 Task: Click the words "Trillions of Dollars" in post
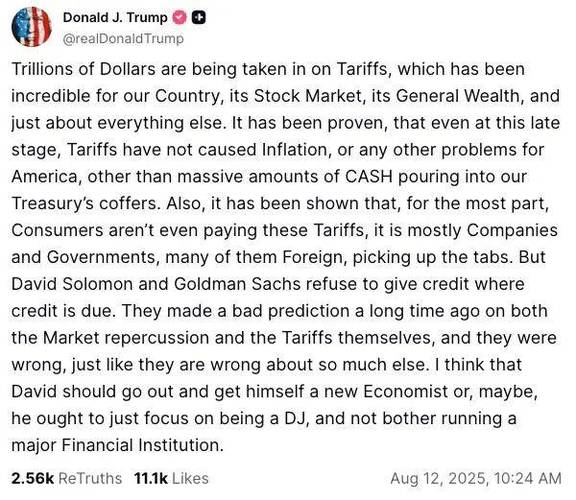83,69
